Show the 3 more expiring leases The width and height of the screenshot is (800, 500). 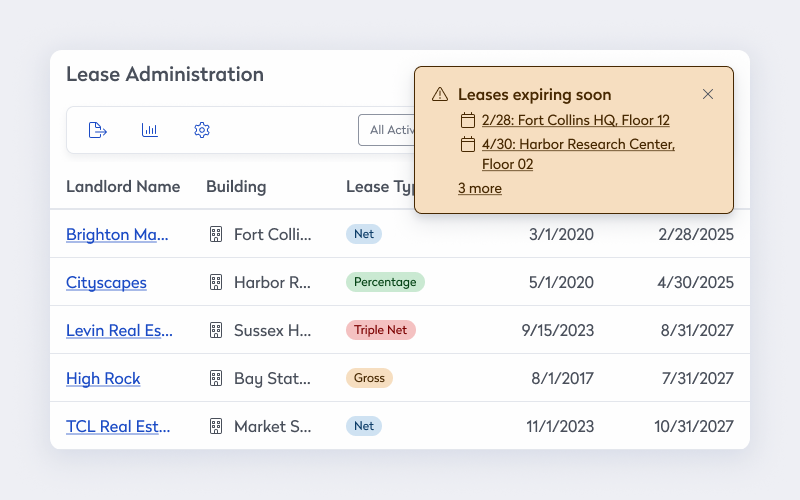tap(480, 188)
